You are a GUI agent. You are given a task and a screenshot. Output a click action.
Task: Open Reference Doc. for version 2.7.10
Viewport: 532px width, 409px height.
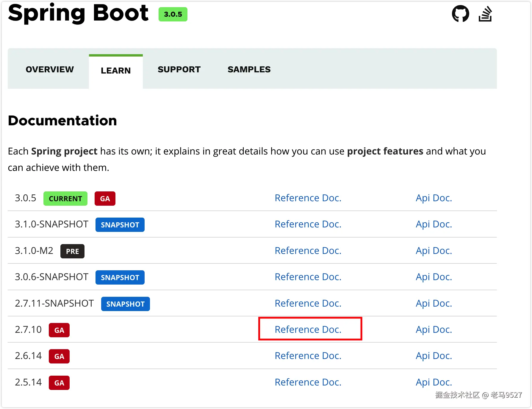(x=308, y=330)
